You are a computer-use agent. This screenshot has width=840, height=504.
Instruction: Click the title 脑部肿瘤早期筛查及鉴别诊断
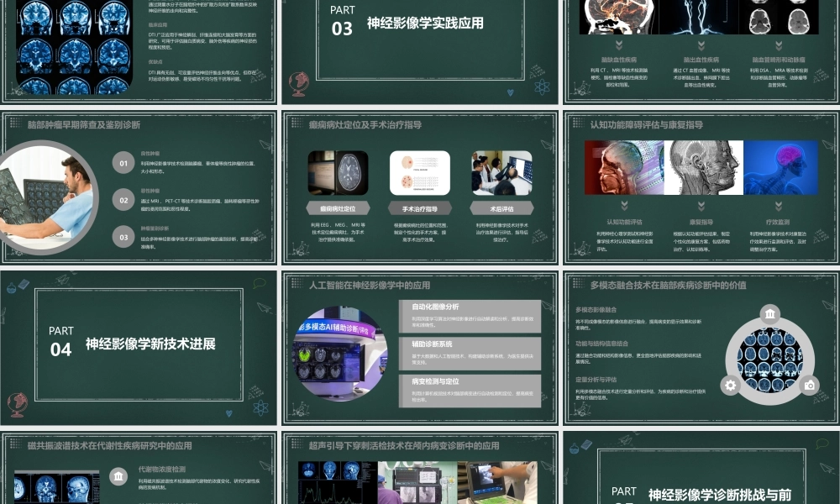(83, 125)
